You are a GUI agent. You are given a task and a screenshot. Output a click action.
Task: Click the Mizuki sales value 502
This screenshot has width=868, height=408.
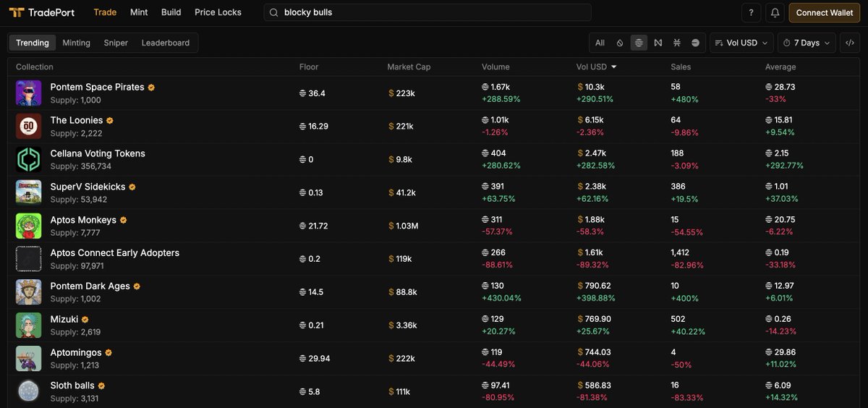(x=678, y=319)
